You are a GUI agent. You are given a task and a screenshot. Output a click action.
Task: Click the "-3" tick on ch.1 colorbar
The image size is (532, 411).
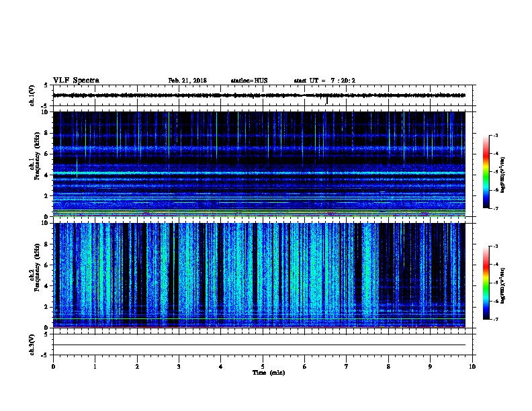point(495,135)
